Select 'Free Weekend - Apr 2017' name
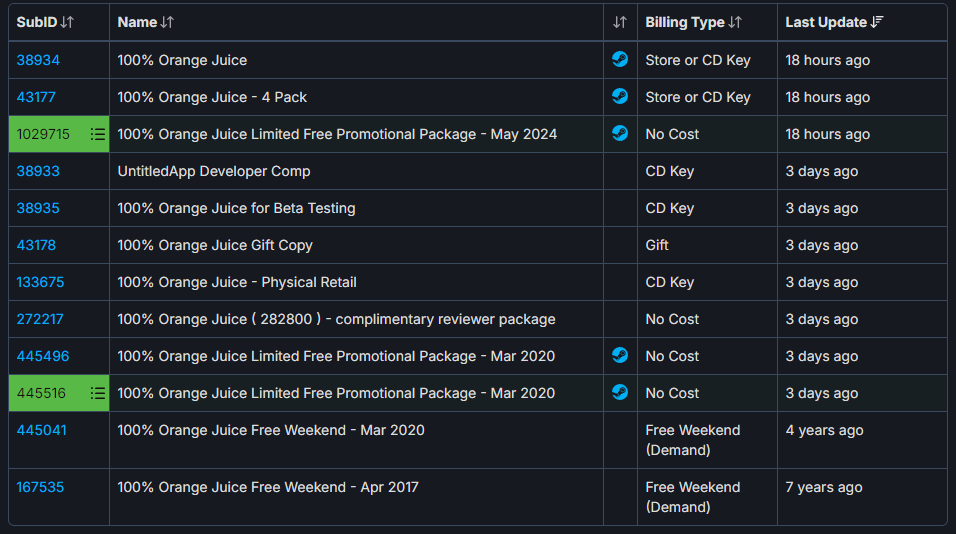The height and width of the screenshot is (534, 956). click(268, 488)
